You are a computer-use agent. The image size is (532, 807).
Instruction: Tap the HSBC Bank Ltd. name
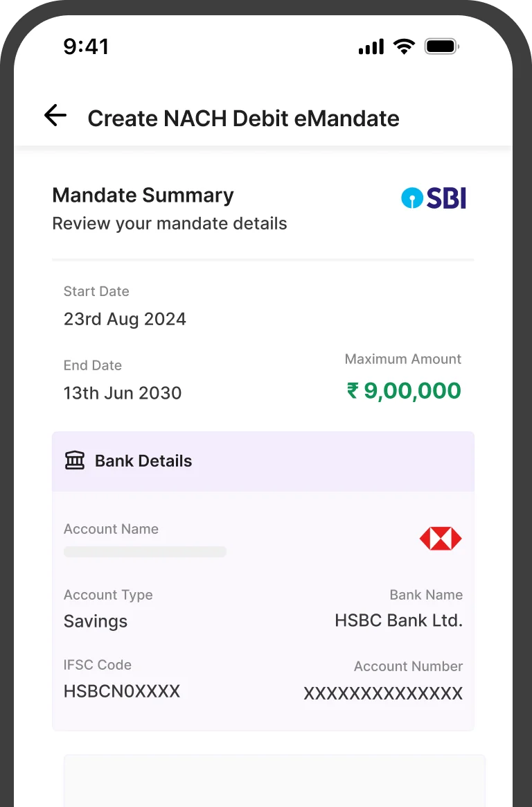pyautogui.click(x=398, y=621)
